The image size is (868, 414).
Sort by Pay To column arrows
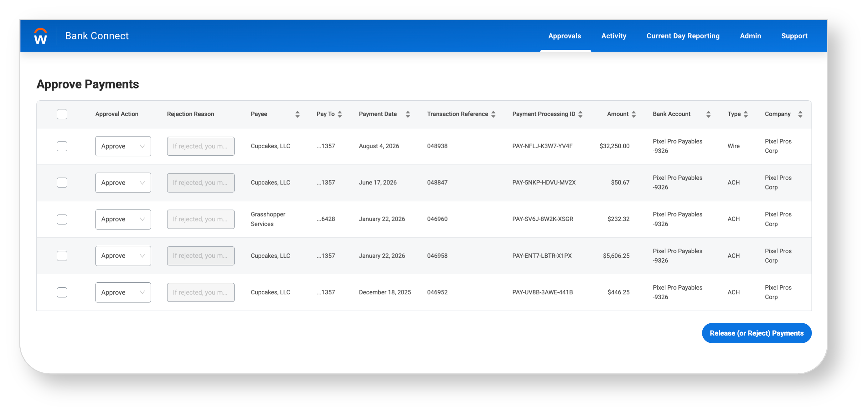[340, 114]
